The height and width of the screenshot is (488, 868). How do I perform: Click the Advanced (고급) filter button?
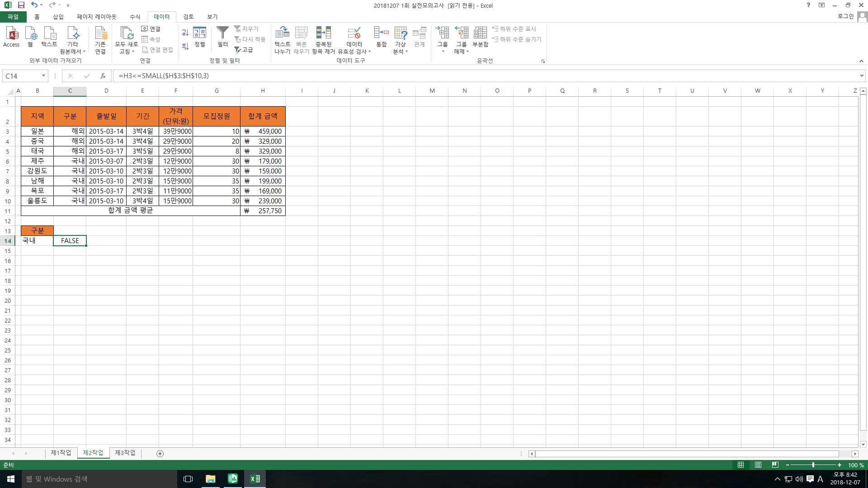(x=244, y=50)
